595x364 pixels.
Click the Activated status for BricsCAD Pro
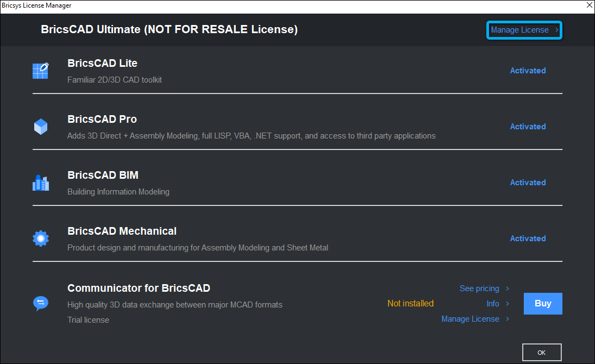tap(527, 126)
